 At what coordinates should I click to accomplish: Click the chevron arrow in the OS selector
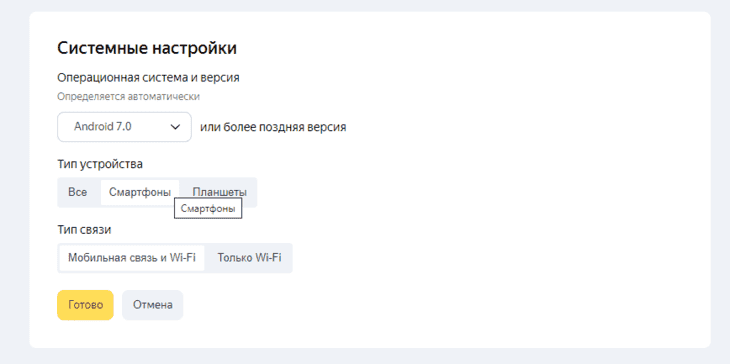pyautogui.click(x=176, y=127)
